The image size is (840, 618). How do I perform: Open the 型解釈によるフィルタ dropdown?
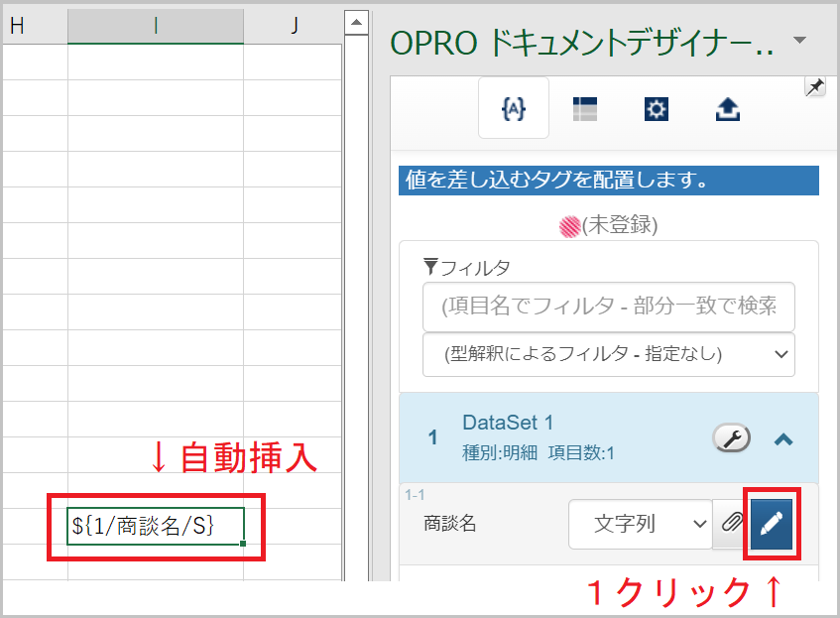point(608,353)
